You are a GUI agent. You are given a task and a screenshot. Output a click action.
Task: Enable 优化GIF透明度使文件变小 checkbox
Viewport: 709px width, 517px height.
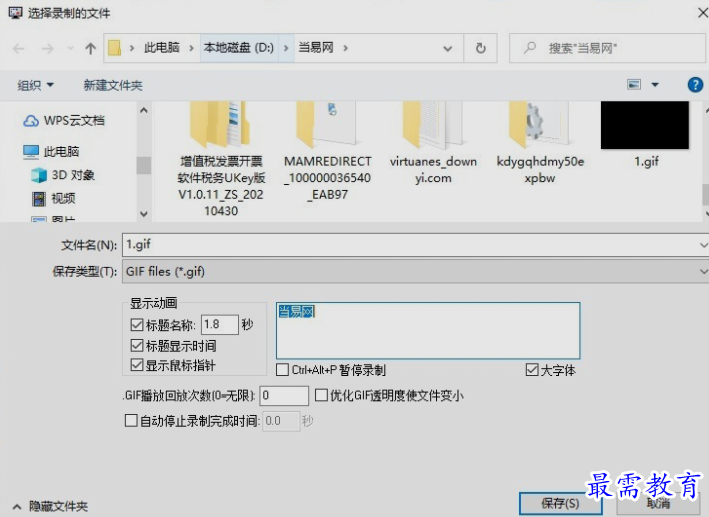pyautogui.click(x=321, y=395)
